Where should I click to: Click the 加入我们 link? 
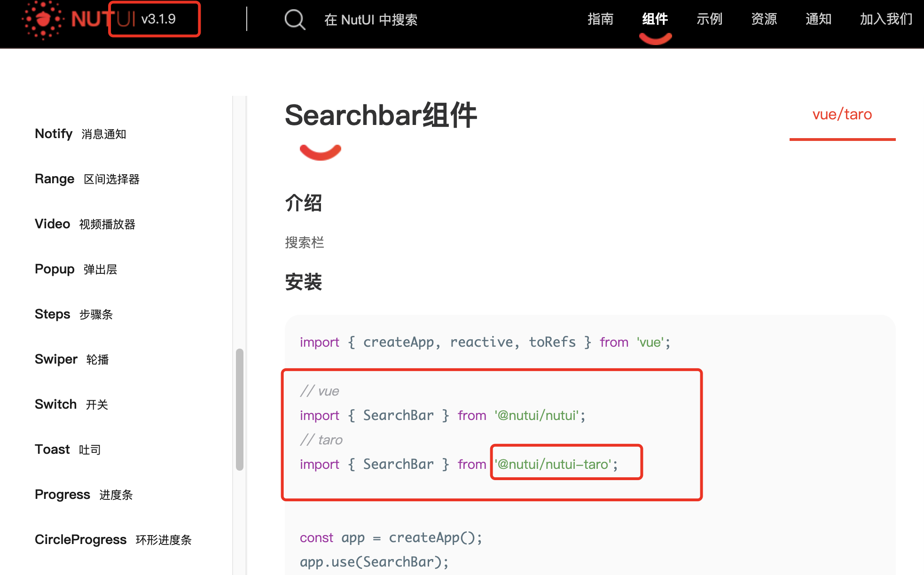885,19
